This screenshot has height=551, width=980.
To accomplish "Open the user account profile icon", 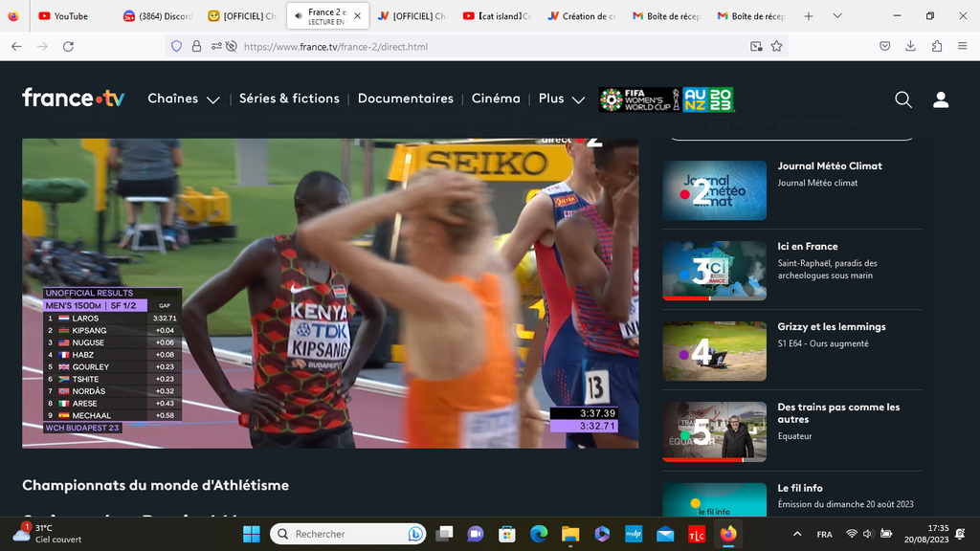I will point(941,99).
